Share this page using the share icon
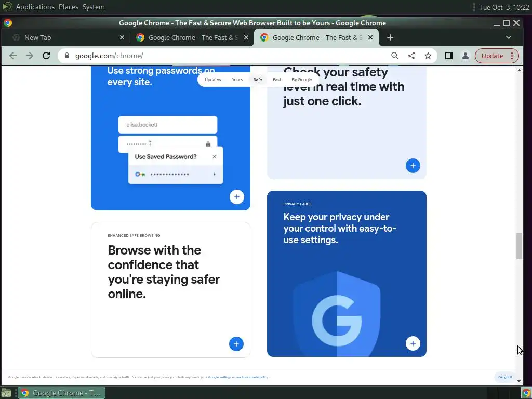532x399 pixels. point(411,56)
